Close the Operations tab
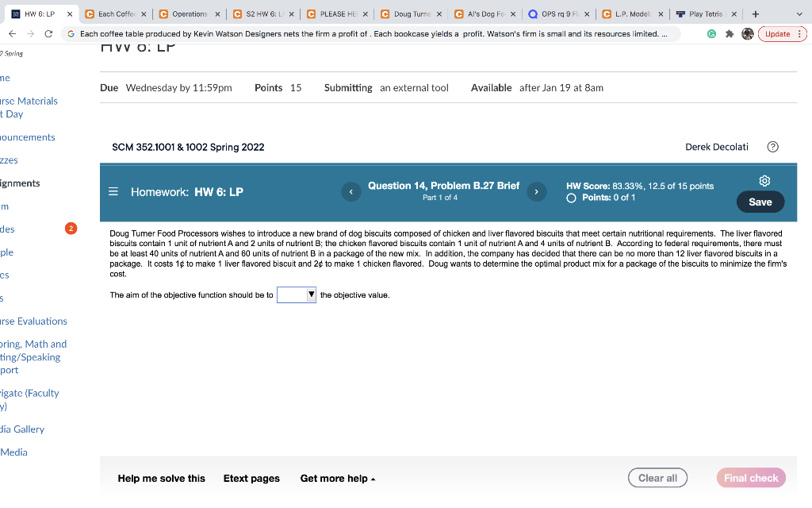 (217, 14)
